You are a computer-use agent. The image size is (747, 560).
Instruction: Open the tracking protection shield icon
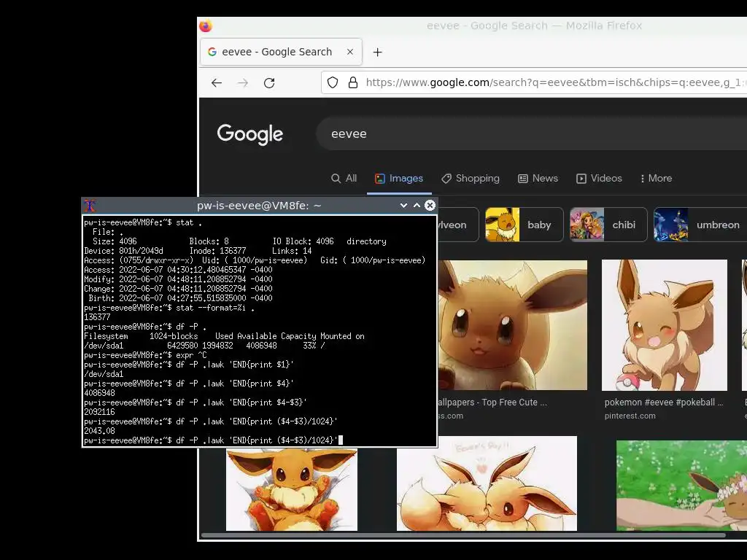[333, 82]
